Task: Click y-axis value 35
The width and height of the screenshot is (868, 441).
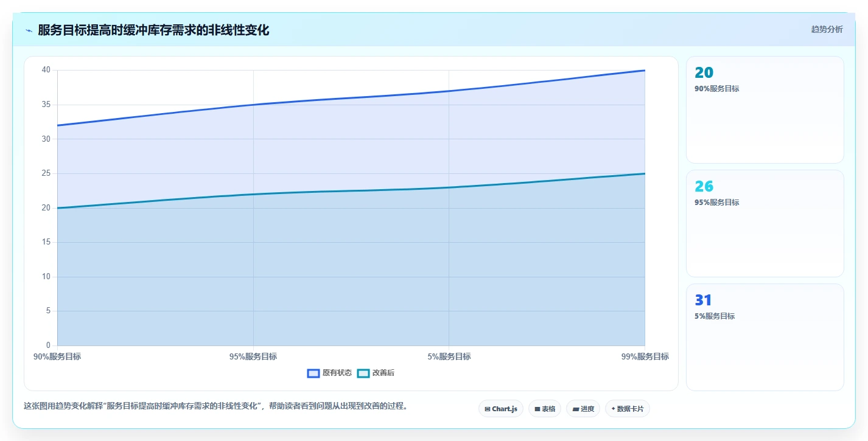Action: click(46, 105)
